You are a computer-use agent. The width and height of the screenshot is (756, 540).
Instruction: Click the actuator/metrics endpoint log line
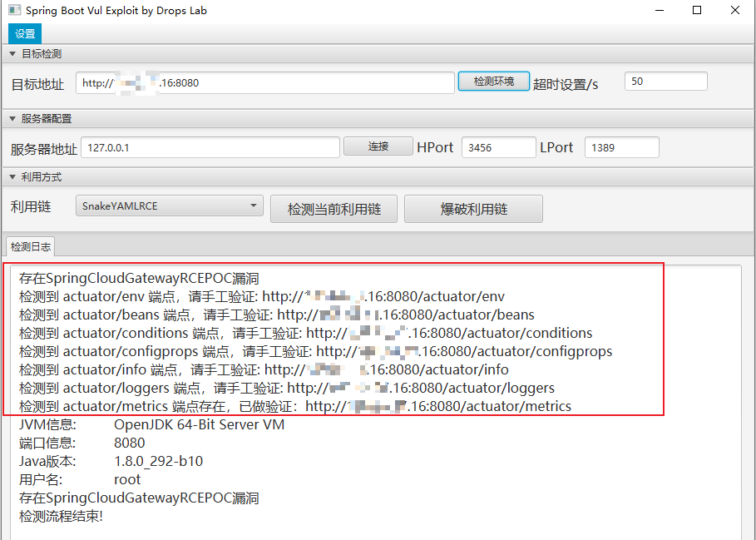[295, 406]
